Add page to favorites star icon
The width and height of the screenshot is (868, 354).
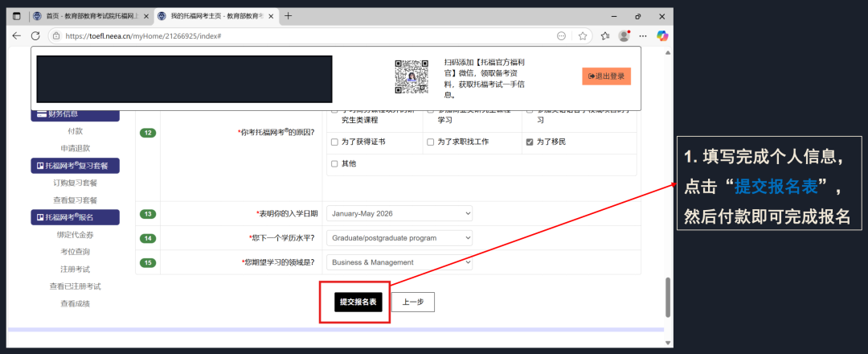(583, 36)
